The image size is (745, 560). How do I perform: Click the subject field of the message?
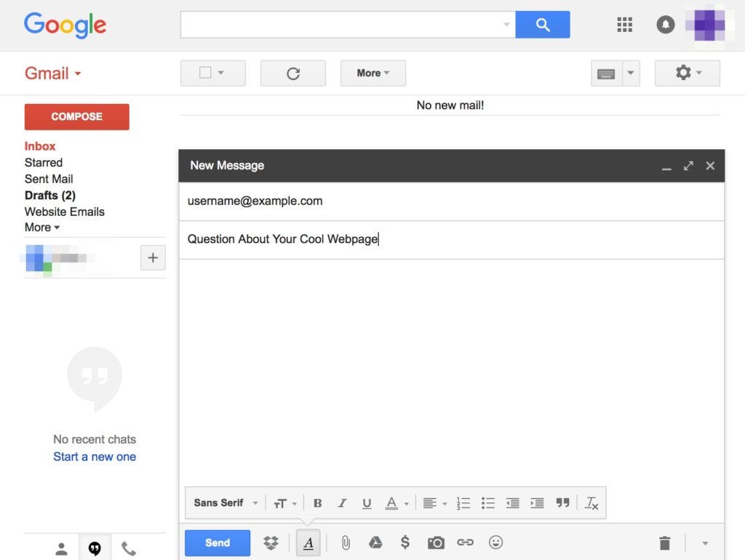tap(451, 239)
